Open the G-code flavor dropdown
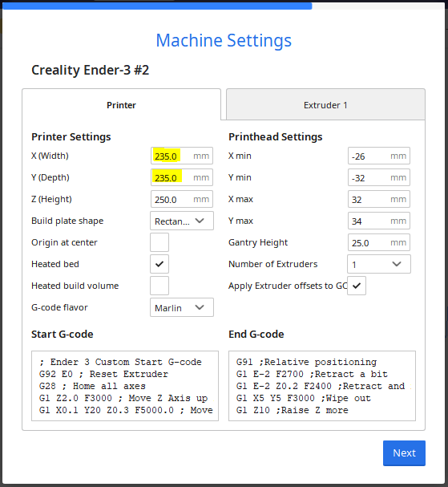Screen dimensions: 448x487 (182, 307)
